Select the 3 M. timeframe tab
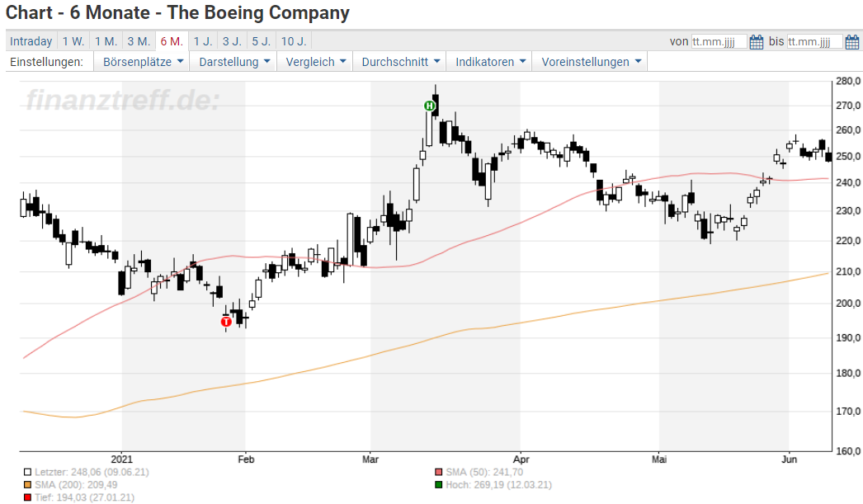Screen dimensions: 863x504 click(139, 41)
